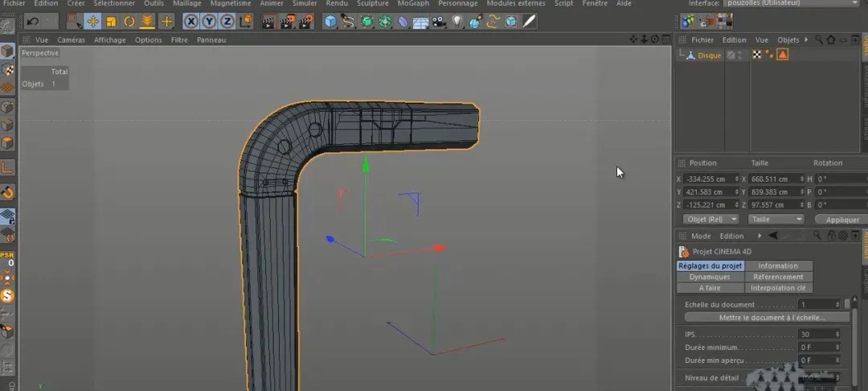
Task: Toggle Z axis lock
Action: tap(227, 22)
